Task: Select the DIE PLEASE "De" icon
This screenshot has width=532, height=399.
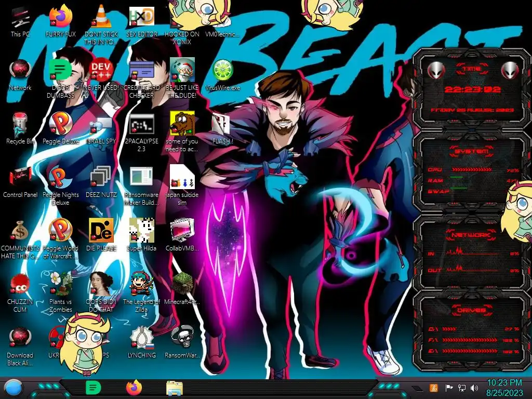Action: [101, 235]
